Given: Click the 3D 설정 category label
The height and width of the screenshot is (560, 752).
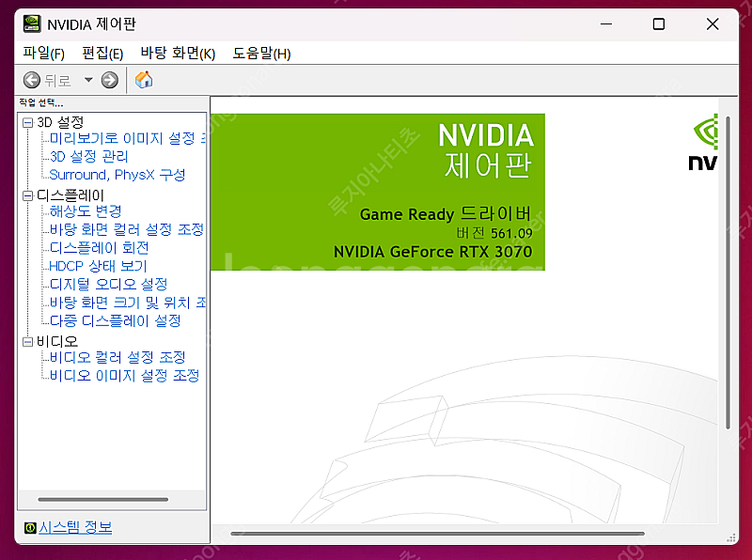Looking at the screenshot, I should [x=60, y=122].
